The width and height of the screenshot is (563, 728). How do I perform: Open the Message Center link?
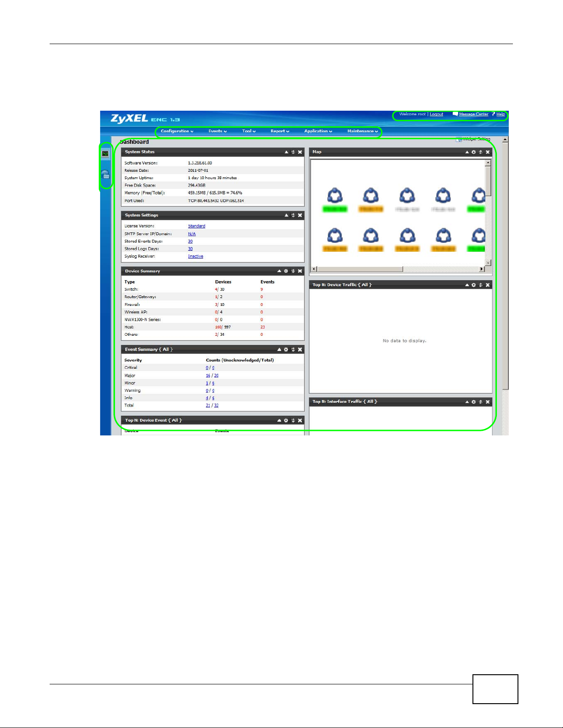(x=473, y=114)
